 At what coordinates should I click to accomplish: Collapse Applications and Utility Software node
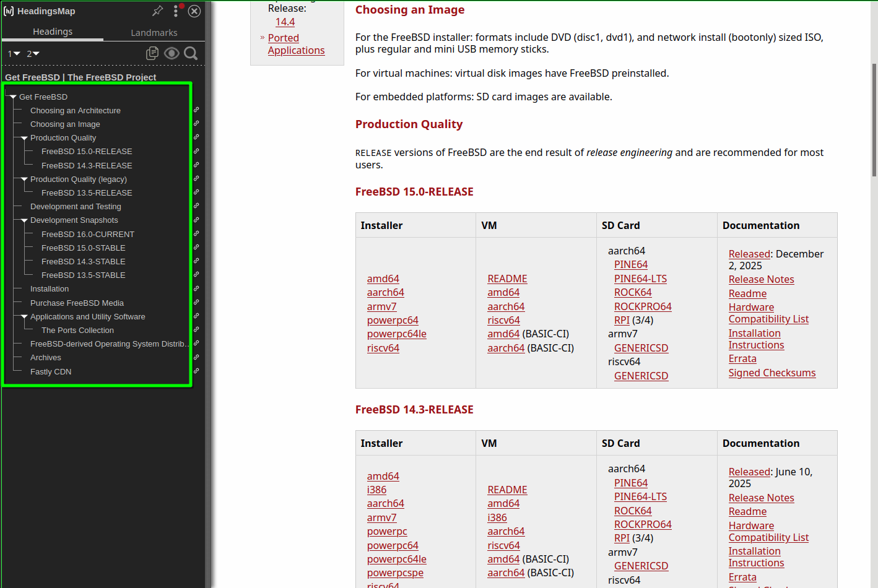[x=24, y=316]
